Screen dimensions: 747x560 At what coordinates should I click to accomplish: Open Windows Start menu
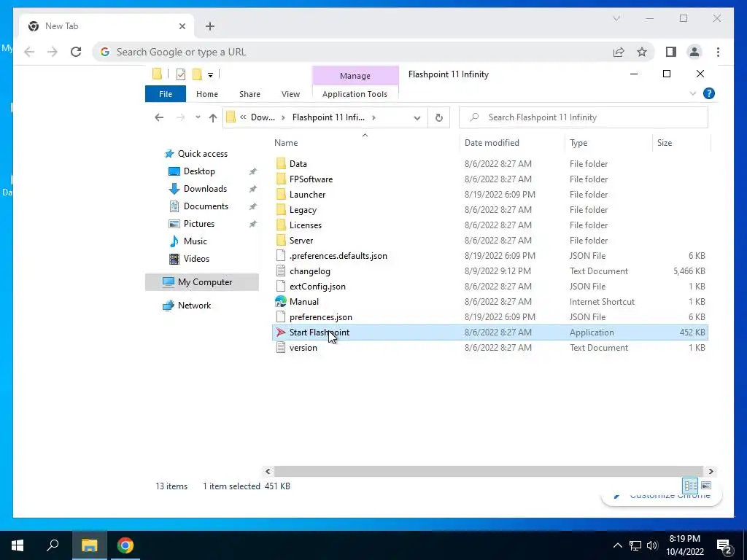(x=18, y=545)
